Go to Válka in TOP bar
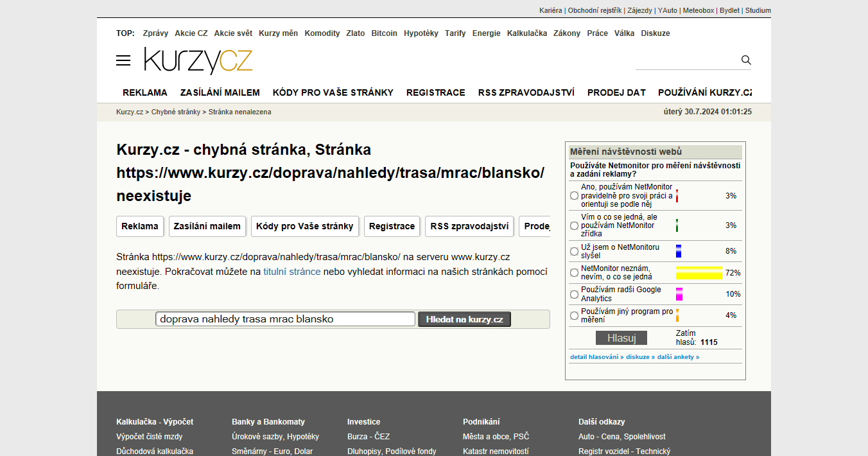 pos(625,33)
